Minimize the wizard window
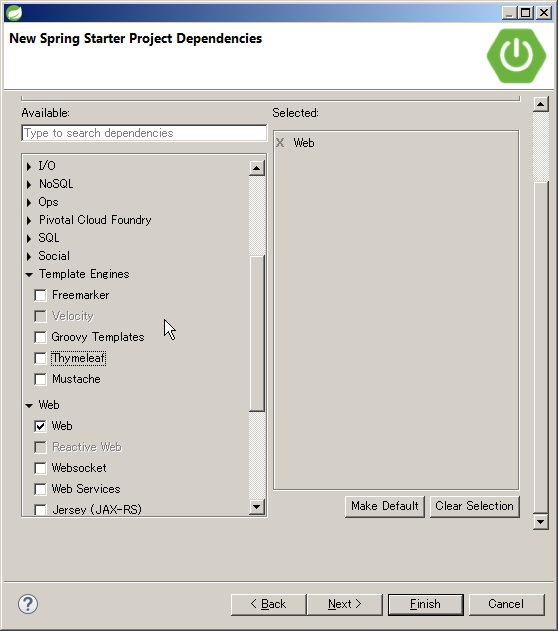The image size is (558, 631). point(509,13)
